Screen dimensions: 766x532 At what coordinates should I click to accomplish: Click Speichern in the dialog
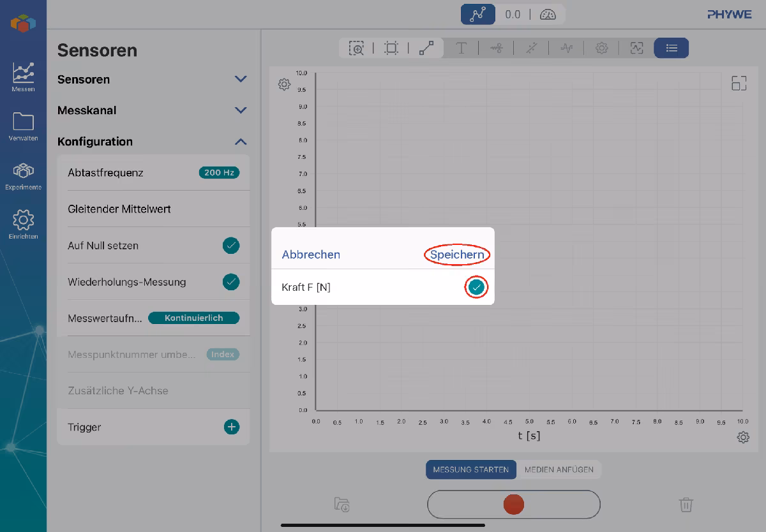pos(457,255)
